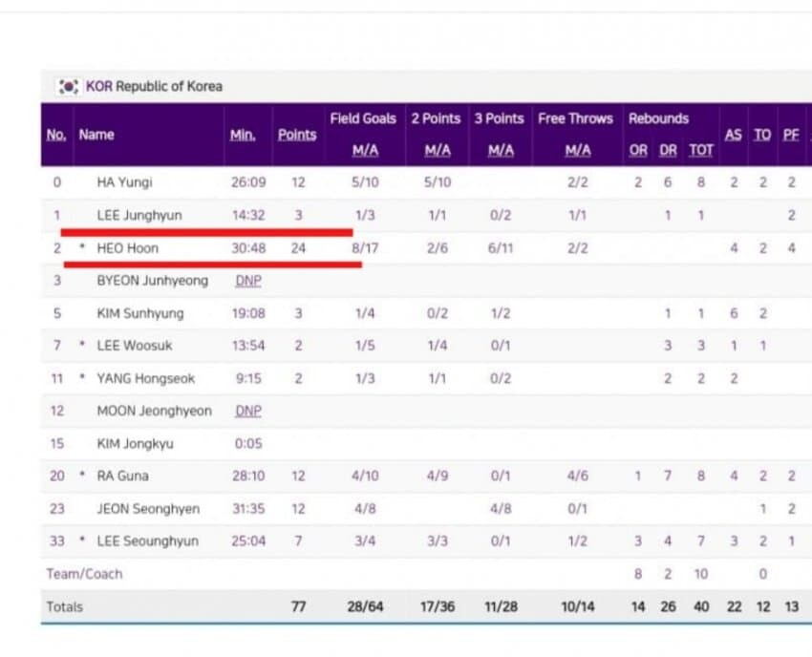Viewport: 812px width, 657px height.
Task: Click the TOT rebounds header
Action: (701, 151)
